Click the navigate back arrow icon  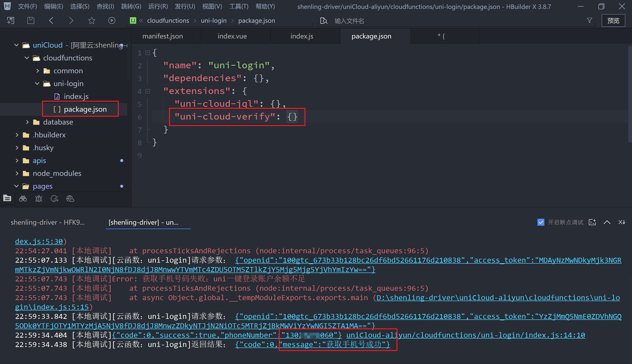tap(51, 20)
